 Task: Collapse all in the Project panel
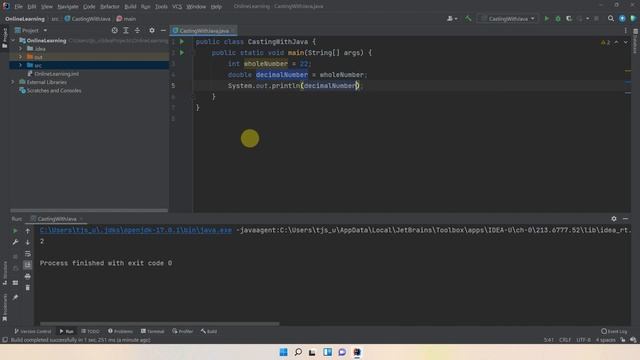click(x=137, y=31)
